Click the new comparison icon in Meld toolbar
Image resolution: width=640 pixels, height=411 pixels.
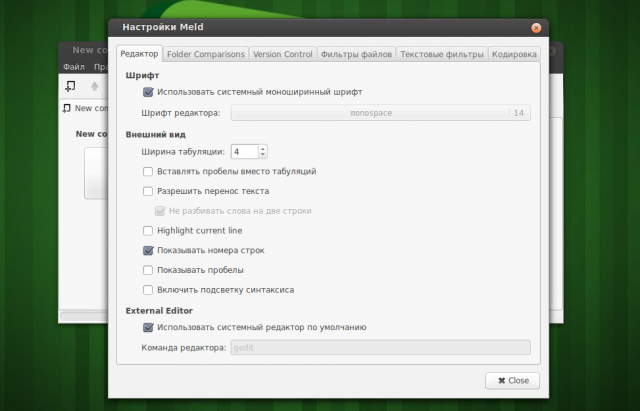click(x=70, y=86)
